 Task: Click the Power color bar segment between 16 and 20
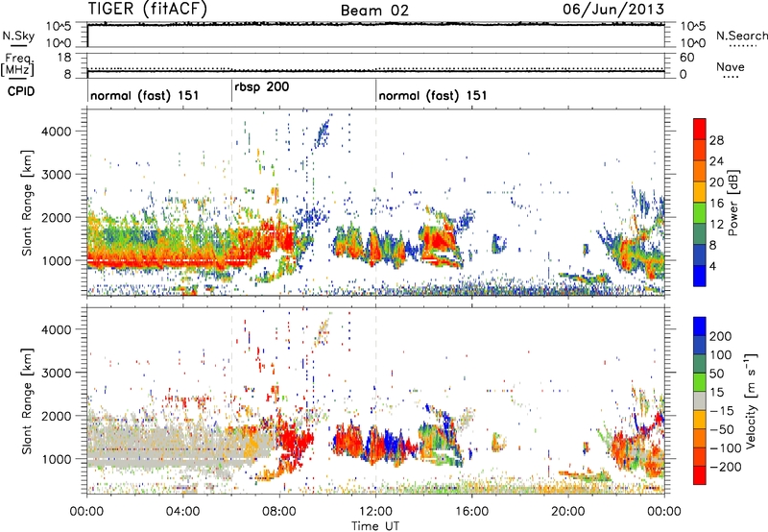(x=700, y=192)
